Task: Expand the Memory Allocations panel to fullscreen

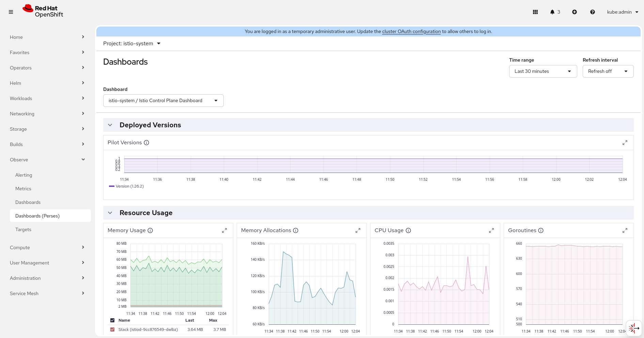Action: click(358, 230)
